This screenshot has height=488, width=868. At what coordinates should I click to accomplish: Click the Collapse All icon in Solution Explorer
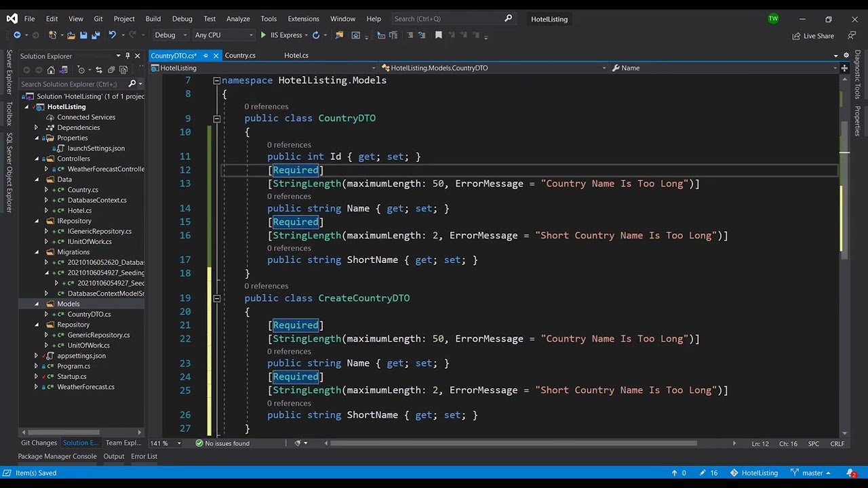coord(111,70)
